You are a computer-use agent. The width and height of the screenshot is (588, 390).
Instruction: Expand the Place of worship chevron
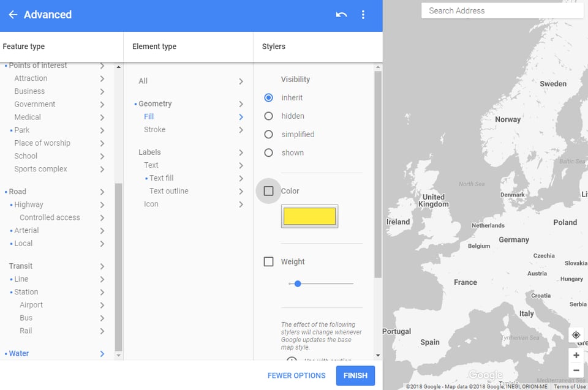tap(102, 143)
